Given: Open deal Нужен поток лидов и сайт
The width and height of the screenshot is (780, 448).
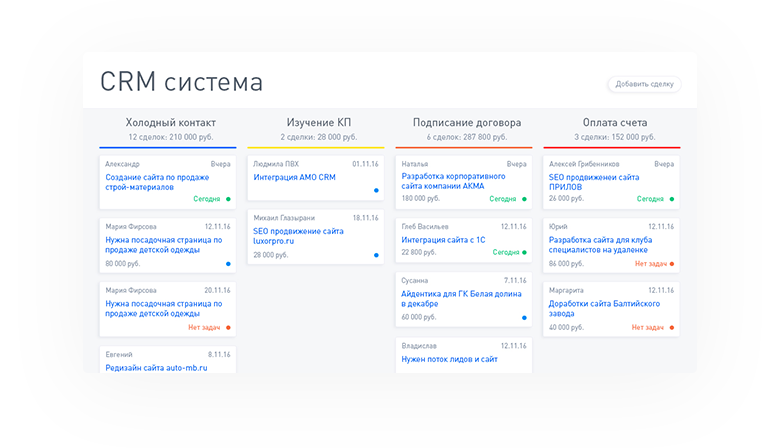Looking at the screenshot, I should click(449, 359).
